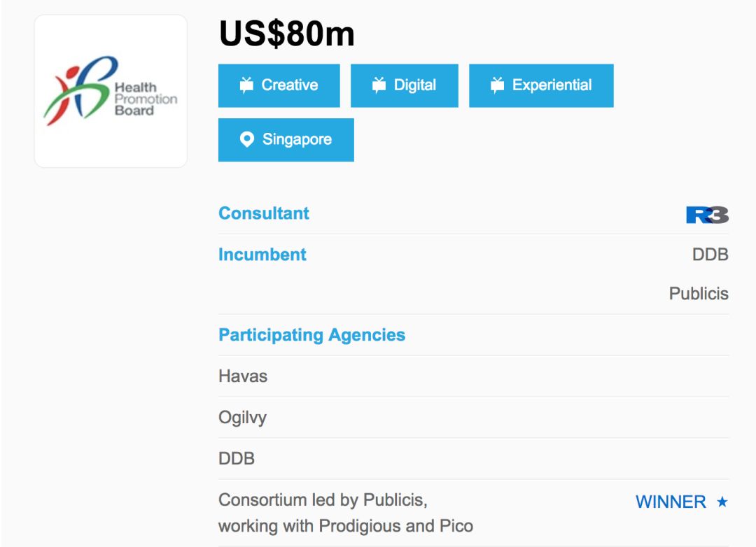The image size is (756, 547).
Task: Click the TV icon on the Digital tag
Action: [379, 85]
